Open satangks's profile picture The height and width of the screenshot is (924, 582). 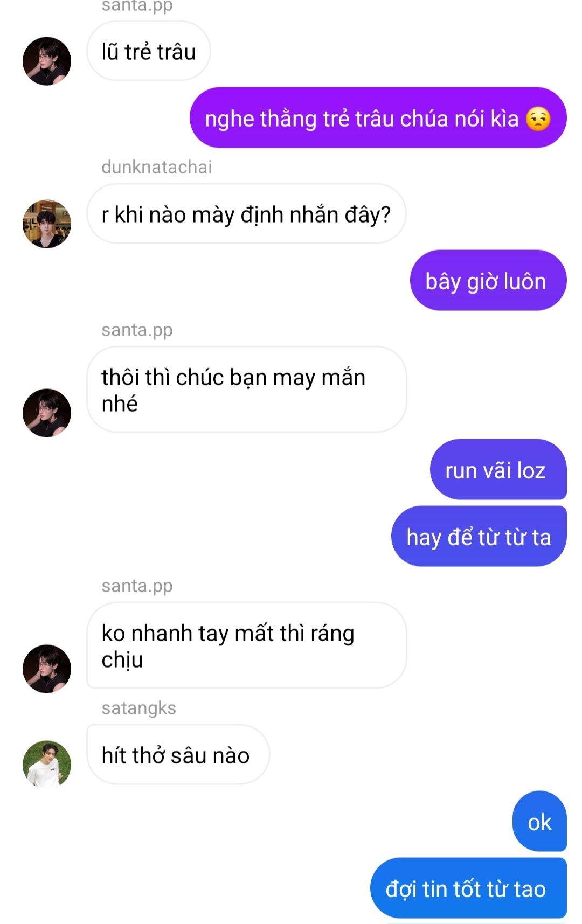tap(47, 763)
